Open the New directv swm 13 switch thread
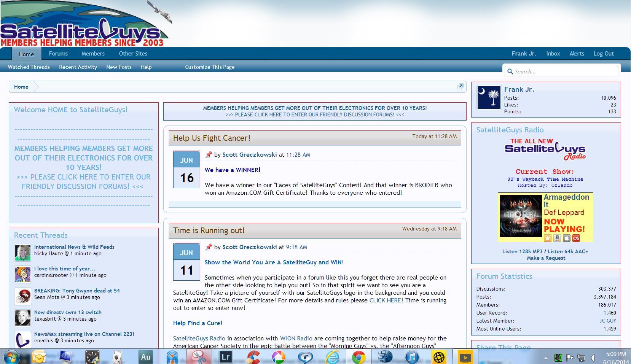Image resolution: width=631 pixels, height=364 pixels. [68, 312]
